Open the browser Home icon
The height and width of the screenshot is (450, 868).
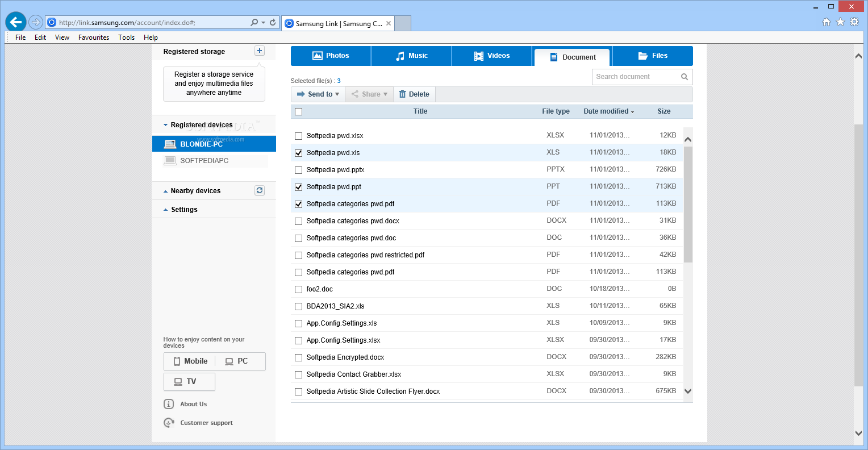tap(827, 22)
